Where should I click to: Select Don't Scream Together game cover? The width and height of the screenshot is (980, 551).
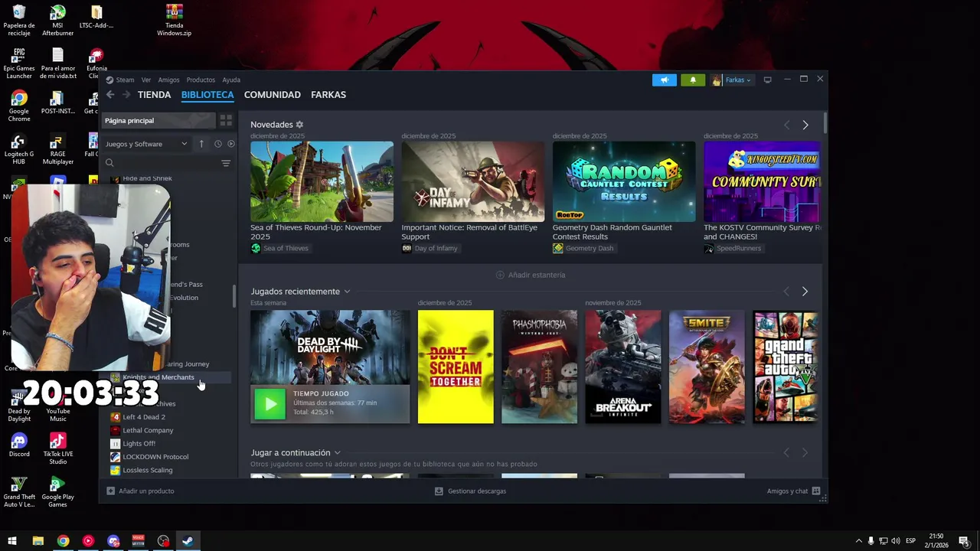pyautogui.click(x=456, y=367)
